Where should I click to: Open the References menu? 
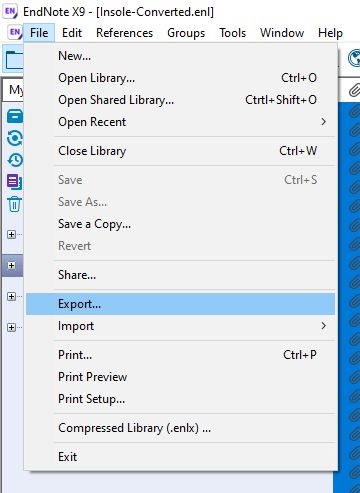tap(124, 33)
